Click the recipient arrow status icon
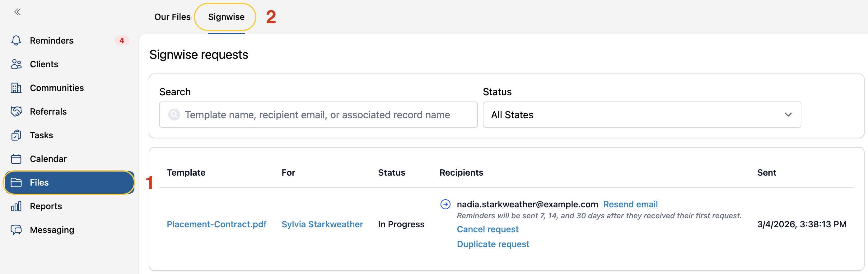The height and width of the screenshot is (274, 868). click(x=445, y=204)
